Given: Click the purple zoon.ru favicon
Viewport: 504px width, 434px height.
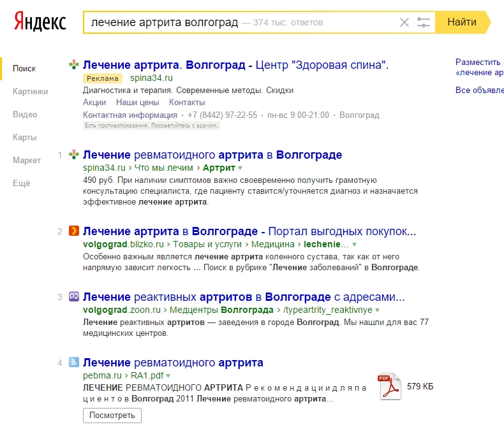Looking at the screenshot, I should pos(74,296).
